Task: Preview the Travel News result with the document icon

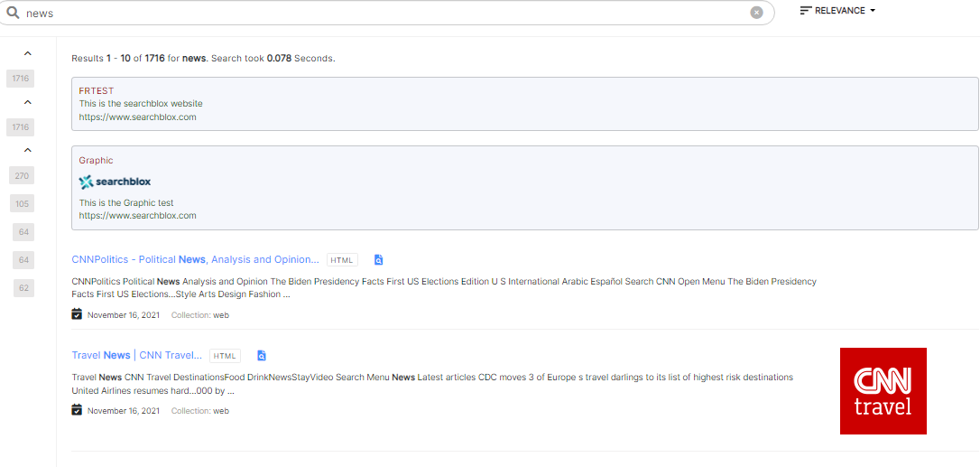Action: click(x=262, y=355)
